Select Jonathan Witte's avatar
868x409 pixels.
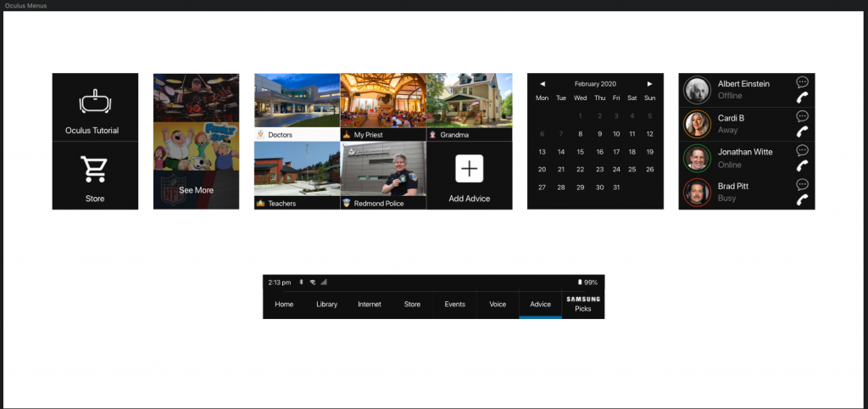tap(697, 159)
